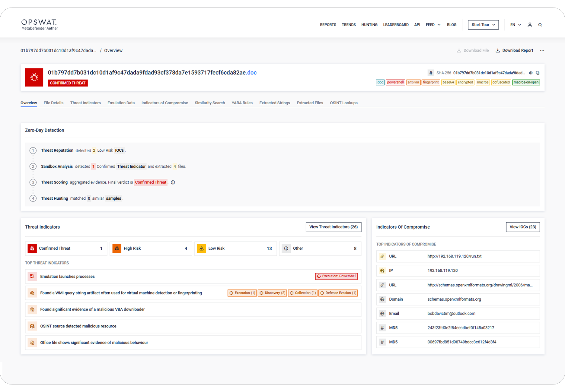Click the hash breadcrumb link

point(58,50)
